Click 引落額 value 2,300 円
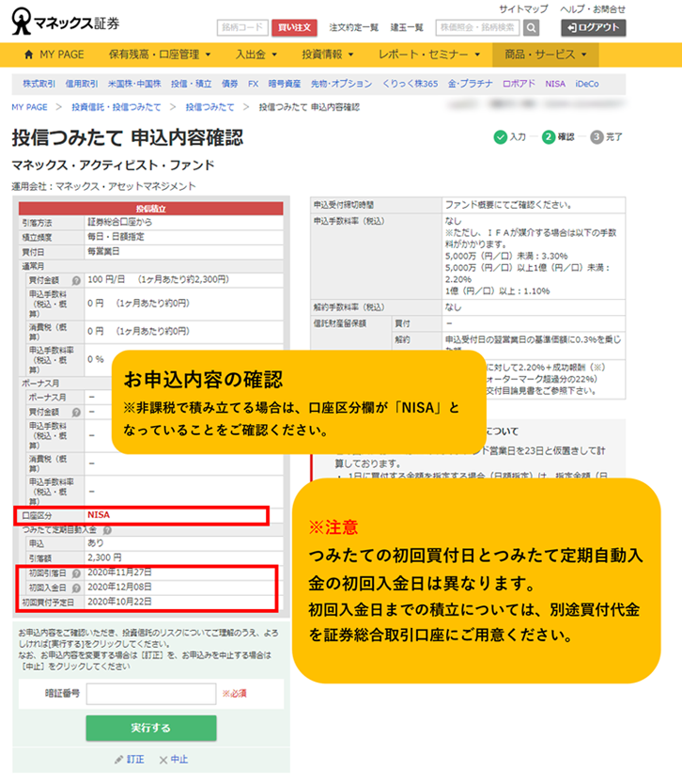682x784 pixels. pos(104,557)
